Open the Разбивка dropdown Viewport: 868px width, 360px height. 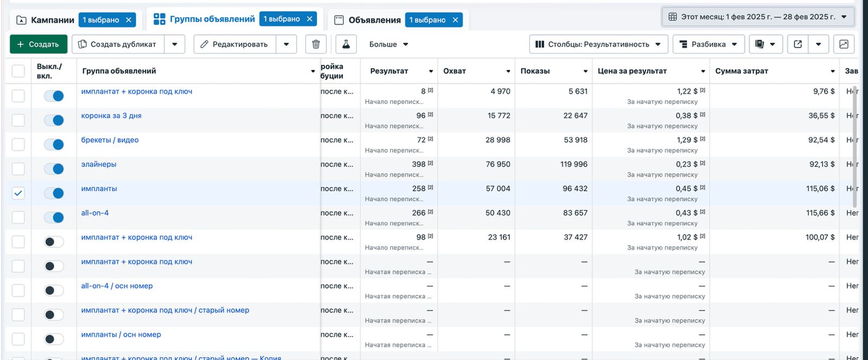point(707,44)
